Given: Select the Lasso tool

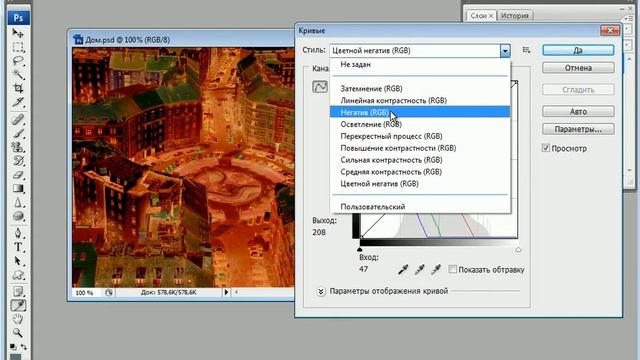Looking at the screenshot, I should pos(18,61).
